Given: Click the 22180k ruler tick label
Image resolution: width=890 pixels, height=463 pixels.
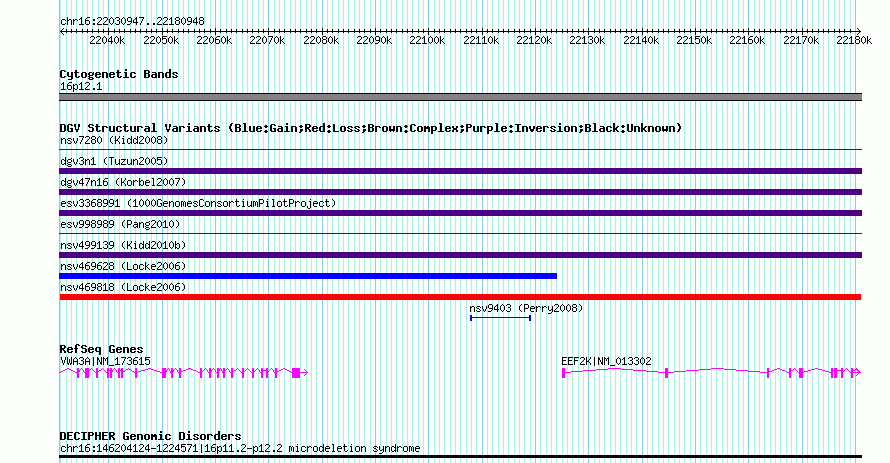Looking at the screenshot, I should [854, 40].
